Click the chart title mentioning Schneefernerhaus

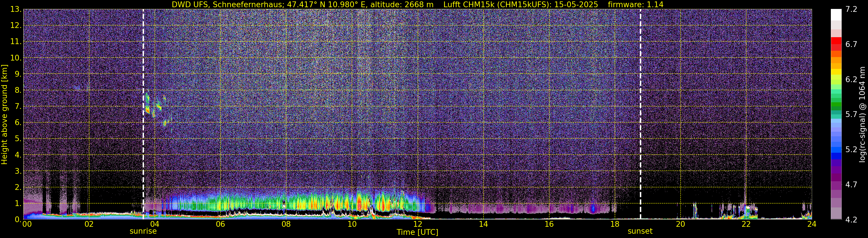(417, 4)
